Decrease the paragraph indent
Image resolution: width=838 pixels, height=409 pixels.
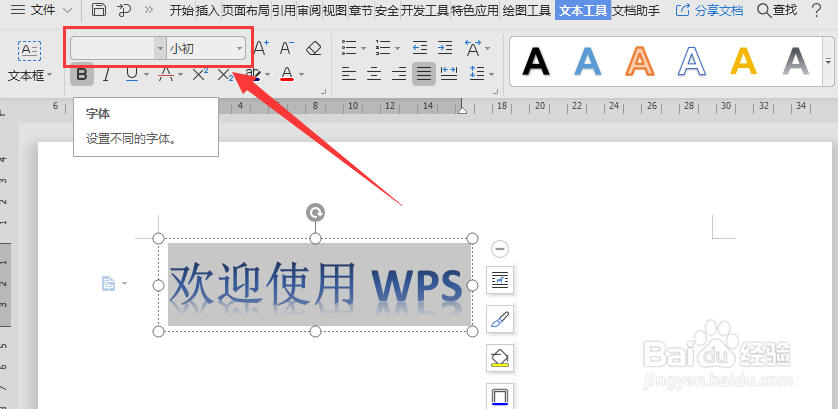coord(420,48)
